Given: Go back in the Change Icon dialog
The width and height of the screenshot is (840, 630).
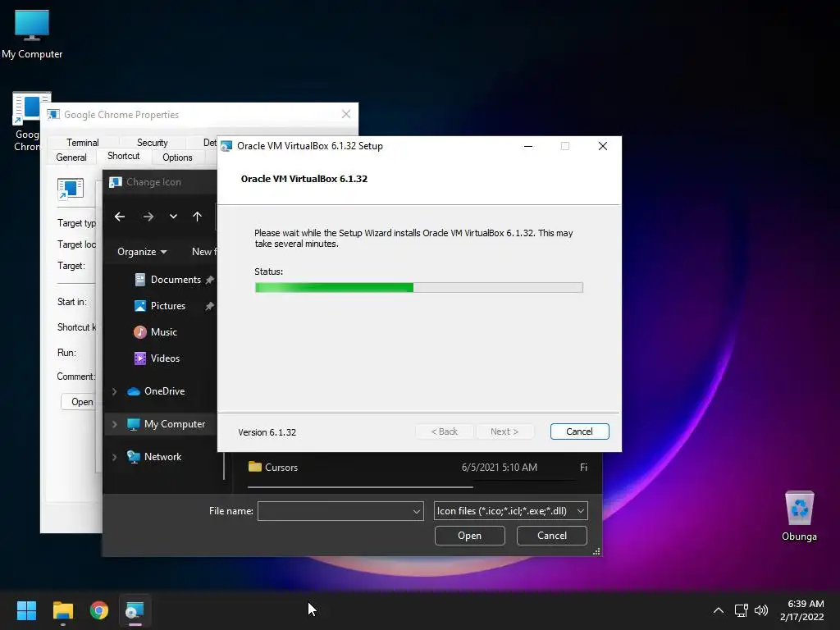Looking at the screenshot, I should 120,217.
